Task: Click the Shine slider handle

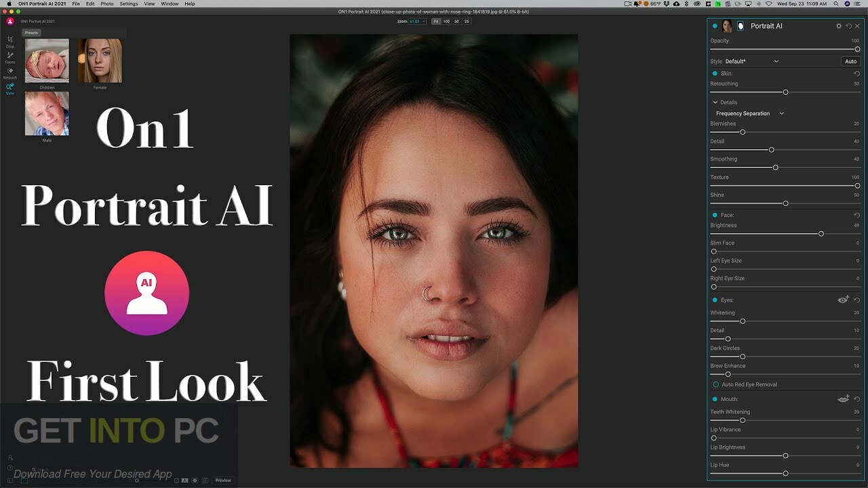Action: [785, 203]
